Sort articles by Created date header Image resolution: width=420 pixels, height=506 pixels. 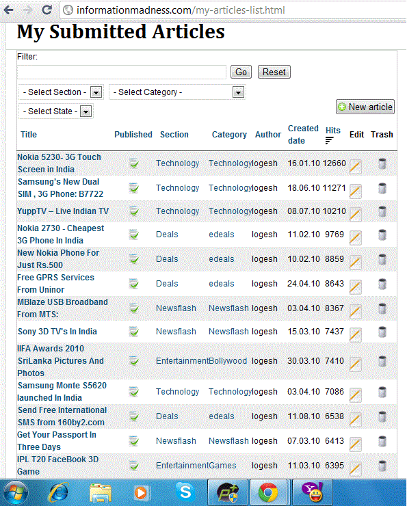pyautogui.click(x=302, y=134)
